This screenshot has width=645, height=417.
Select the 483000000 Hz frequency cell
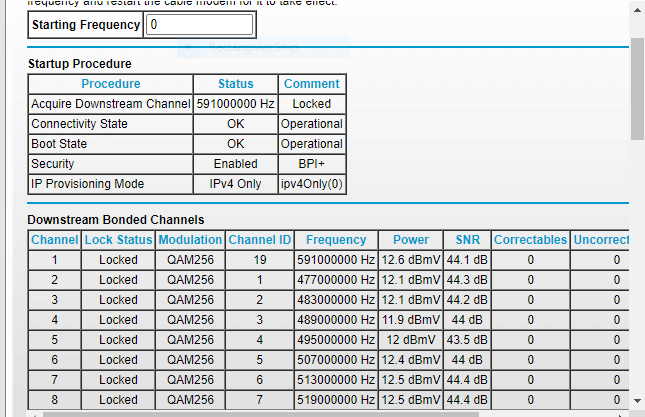tap(336, 300)
